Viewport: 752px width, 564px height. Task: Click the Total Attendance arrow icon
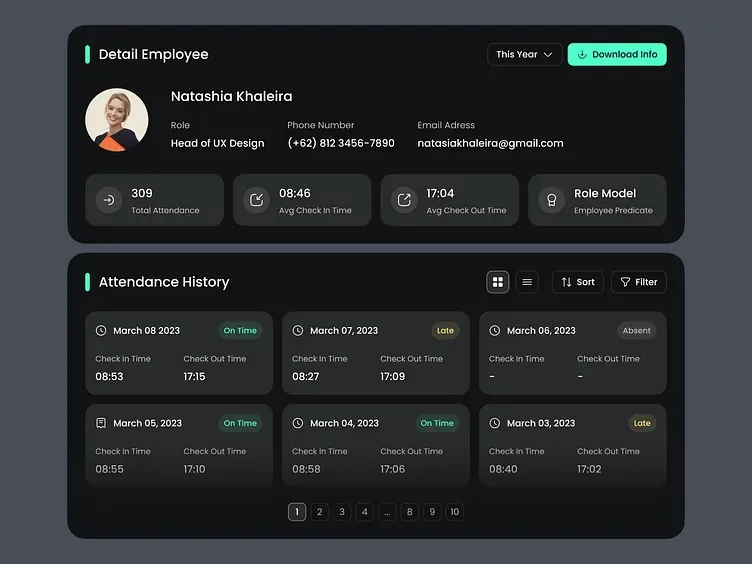point(109,200)
